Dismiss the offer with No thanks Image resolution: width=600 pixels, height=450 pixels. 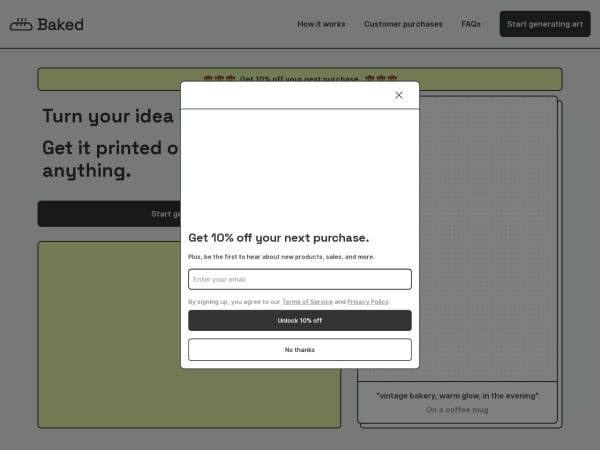[x=299, y=349]
